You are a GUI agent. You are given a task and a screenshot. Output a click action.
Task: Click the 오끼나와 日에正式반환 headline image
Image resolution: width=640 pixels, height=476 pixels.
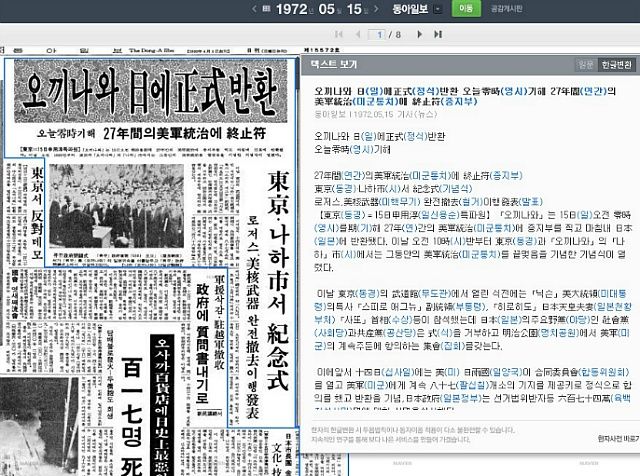(151, 91)
